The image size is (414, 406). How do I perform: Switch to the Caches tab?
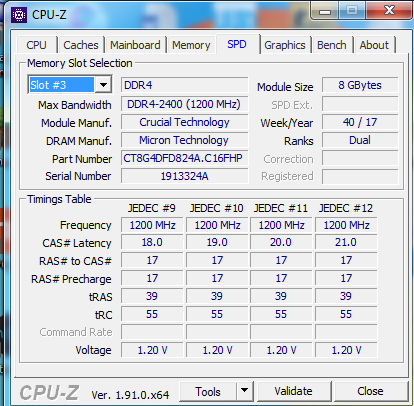click(x=81, y=45)
